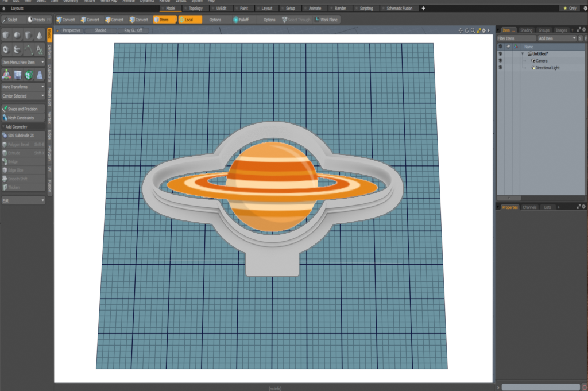Click the Filter Items field
Image resolution: width=588 pixels, height=391 pixels.
[516, 38]
